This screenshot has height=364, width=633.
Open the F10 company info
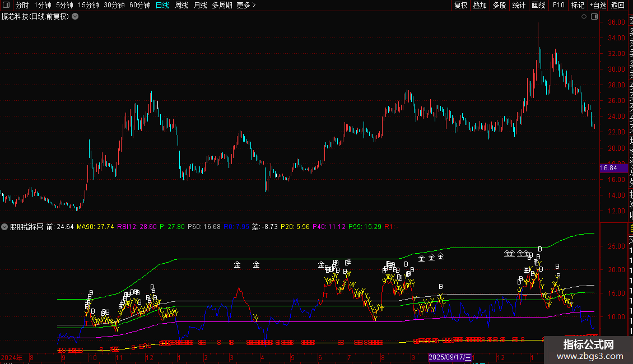558,5
